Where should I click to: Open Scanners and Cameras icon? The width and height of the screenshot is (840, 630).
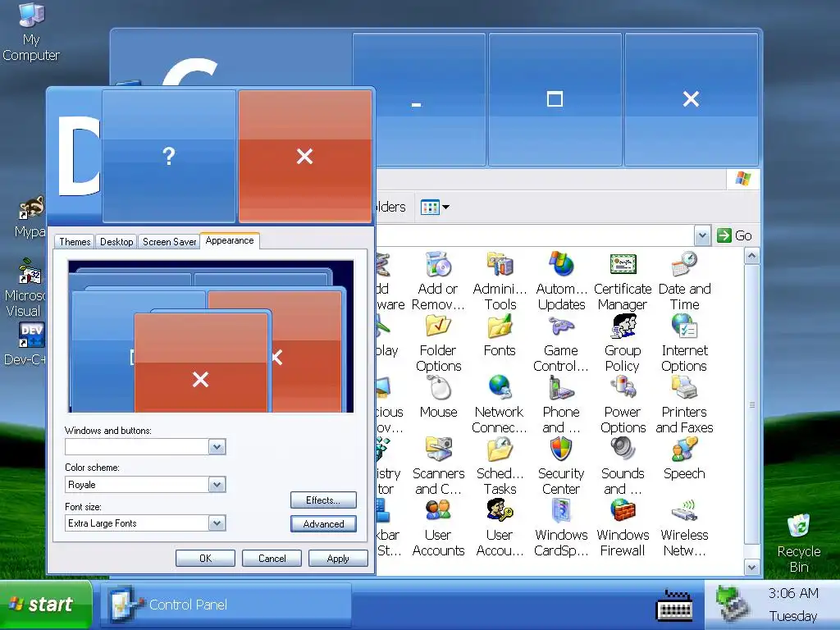pos(438,450)
